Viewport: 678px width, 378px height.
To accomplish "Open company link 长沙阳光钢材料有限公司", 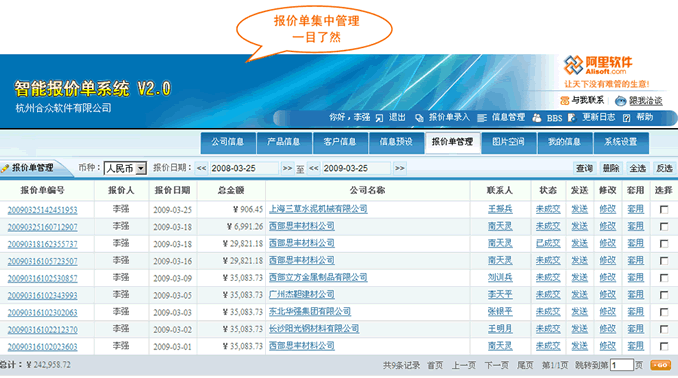I will tap(314, 329).
